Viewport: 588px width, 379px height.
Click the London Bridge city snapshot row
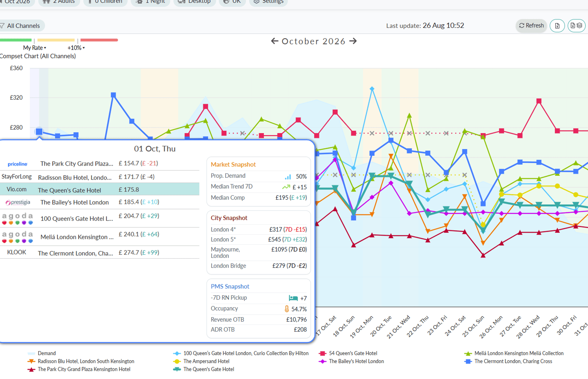[259, 266]
